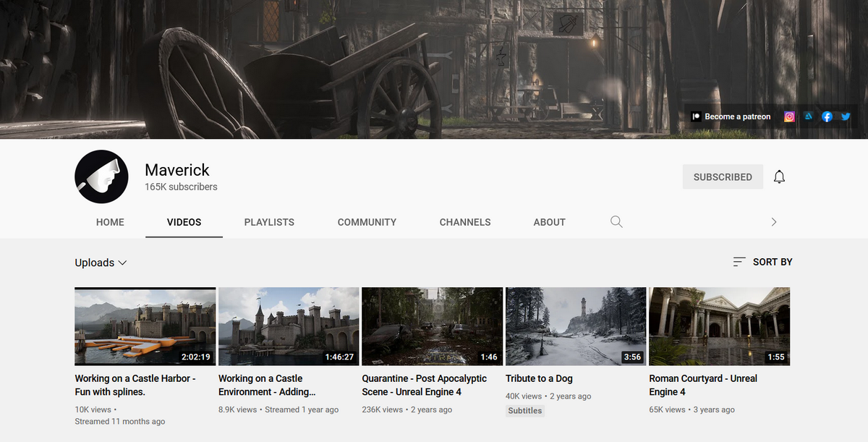
Task: Click the Maverick channel avatar
Action: [x=101, y=177]
